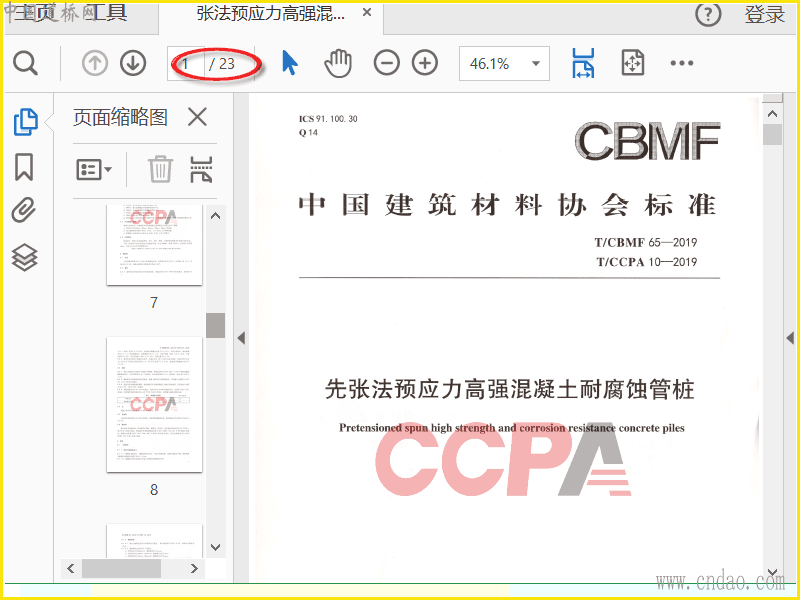Click the 先张法预应力高强混凝土耐腐蚀管桩 title
800x600 pixels.
(x=510, y=389)
